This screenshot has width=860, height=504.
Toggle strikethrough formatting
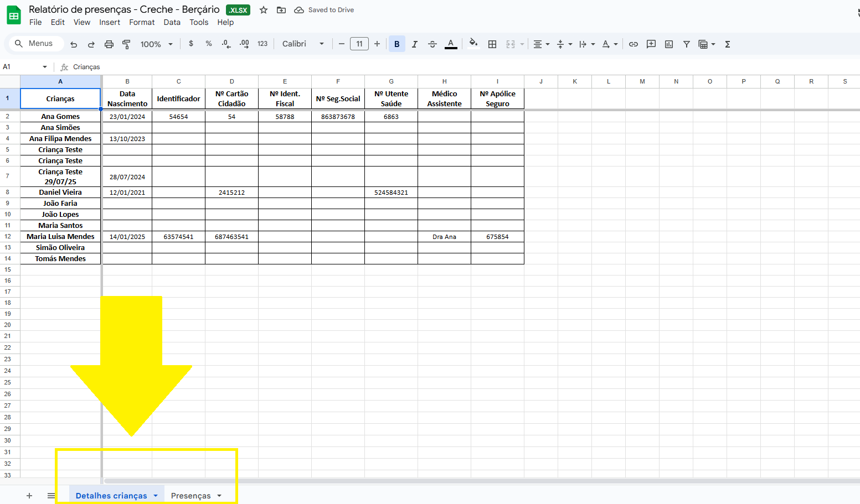432,44
